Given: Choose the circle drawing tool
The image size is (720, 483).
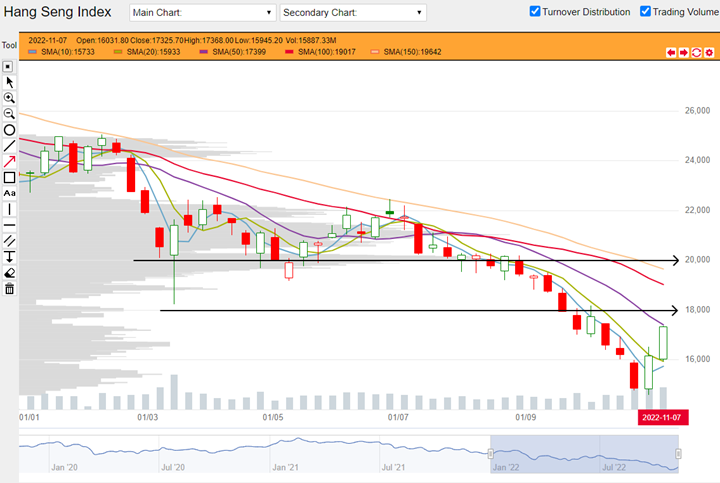Looking at the screenshot, I should 9,130.
